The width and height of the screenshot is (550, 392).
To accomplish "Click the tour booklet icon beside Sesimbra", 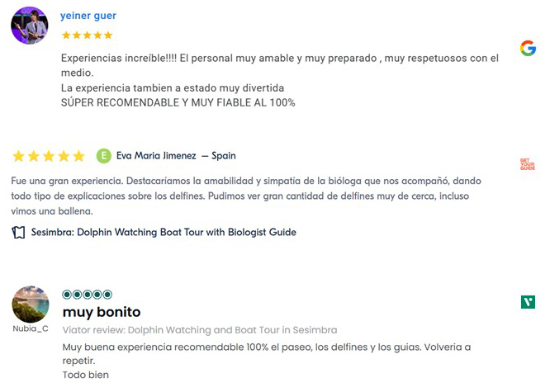I will pos(19,233).
